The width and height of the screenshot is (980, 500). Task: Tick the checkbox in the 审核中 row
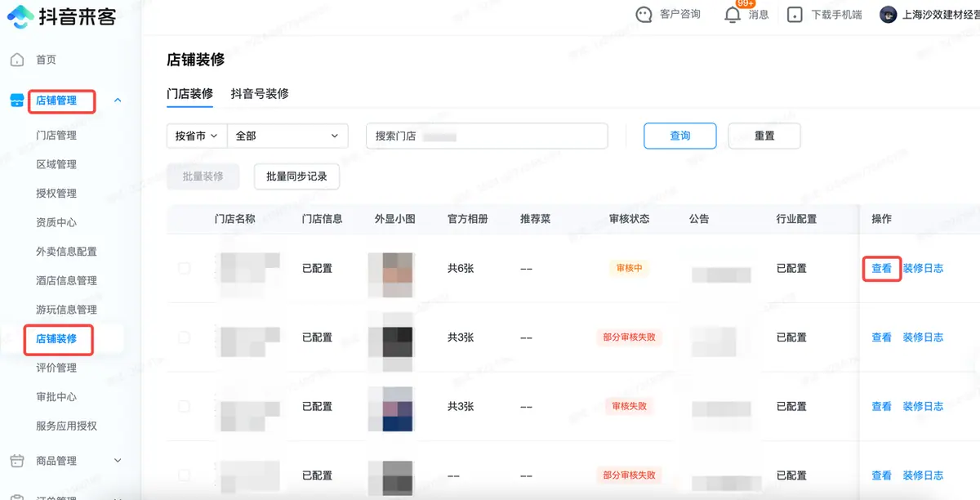[x=184, y=268]
